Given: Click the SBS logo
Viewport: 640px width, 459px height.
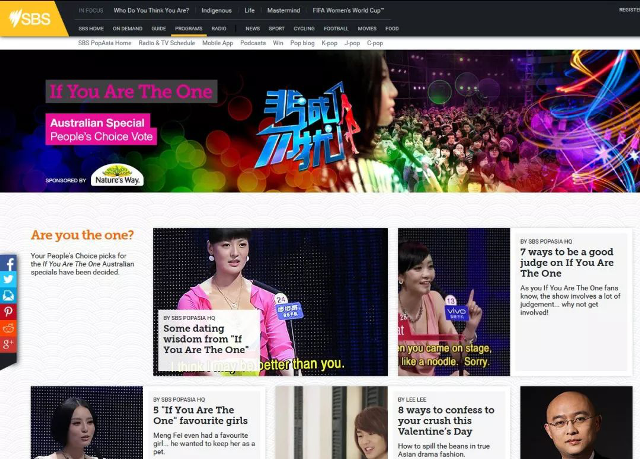Looking at the screenshot, I should click(28, 17).
